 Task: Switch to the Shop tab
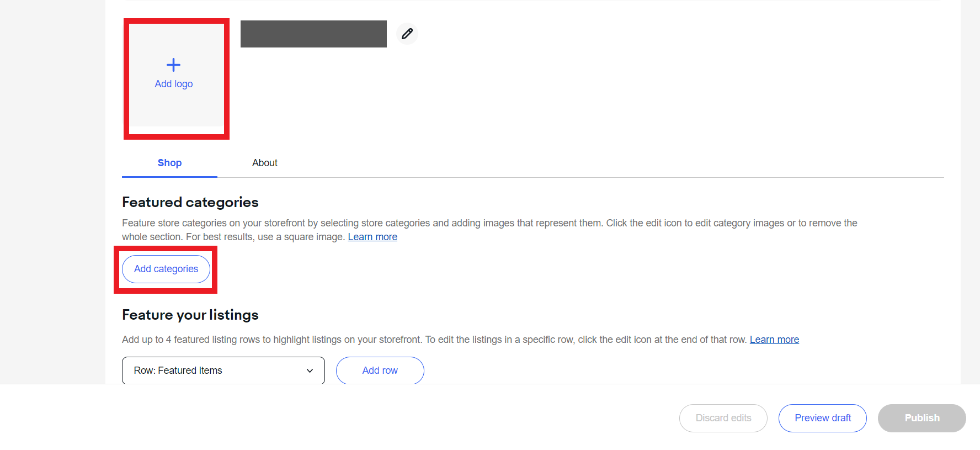coord(169,163)
